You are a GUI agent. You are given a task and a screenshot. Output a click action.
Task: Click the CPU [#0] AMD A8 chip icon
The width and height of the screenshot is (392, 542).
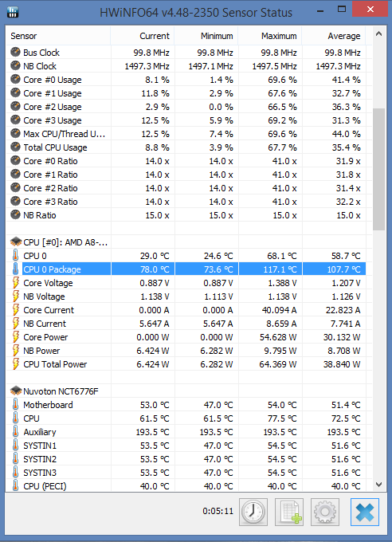(x=16, y=242)
